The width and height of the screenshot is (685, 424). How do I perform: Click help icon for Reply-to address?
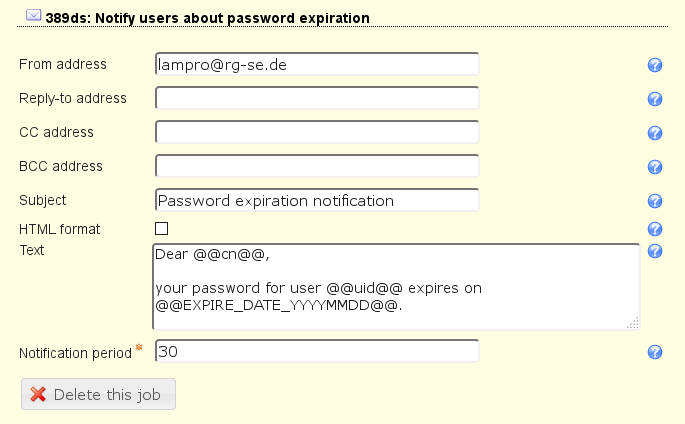pyautogui.click(x=656, y=99)
